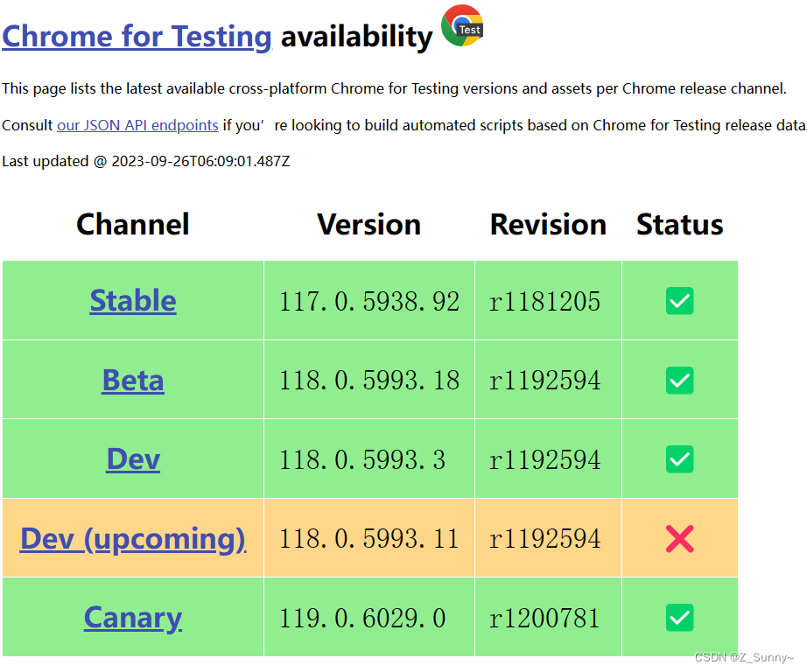This screenshot has height=672, width=807.
Task: Navigate to the Canary channel link
Action: (x=133, y=618)
